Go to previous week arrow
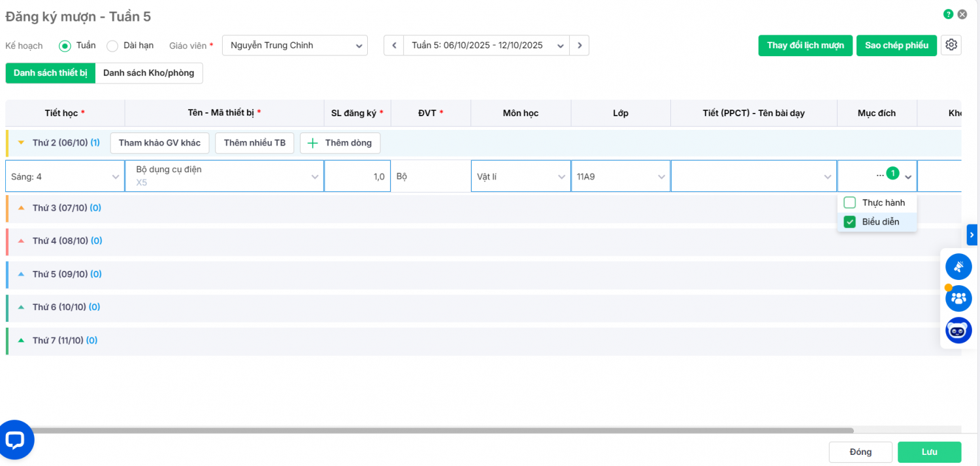 click(393, 46)
